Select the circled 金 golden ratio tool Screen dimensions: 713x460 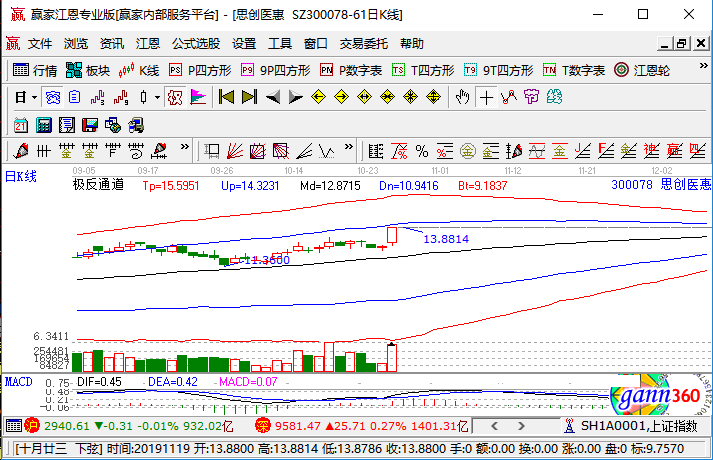click(x=467, y=151)
